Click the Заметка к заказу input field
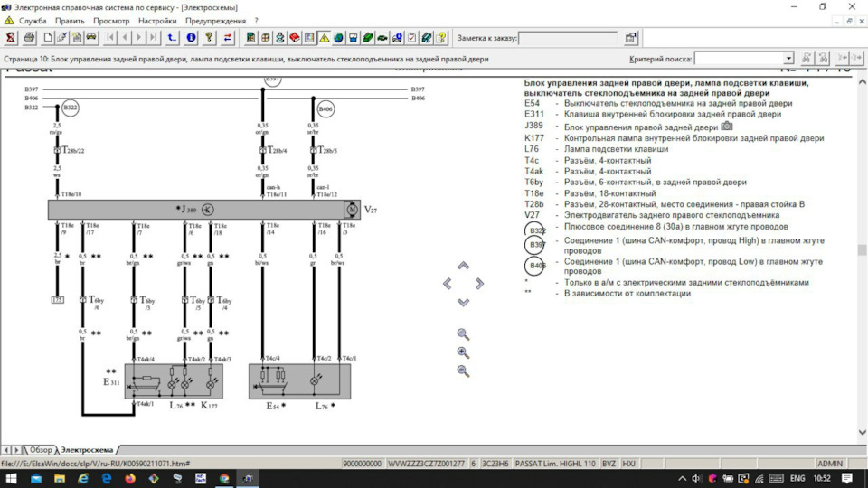This screenshot has width=868, height=488. click(568, 38)
